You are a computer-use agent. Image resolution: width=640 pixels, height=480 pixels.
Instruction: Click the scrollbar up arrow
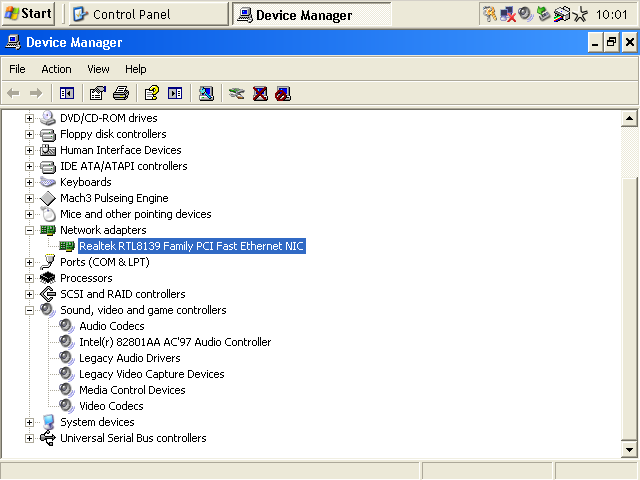pos(629,118)
